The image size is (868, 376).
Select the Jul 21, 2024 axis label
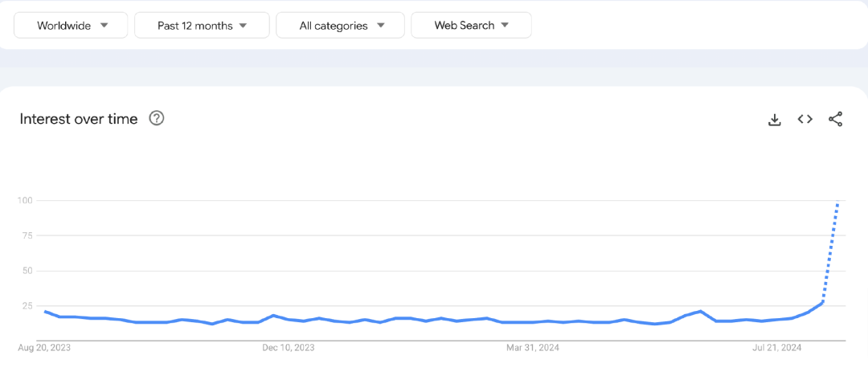pyautogui.click(x=776, y=348)
